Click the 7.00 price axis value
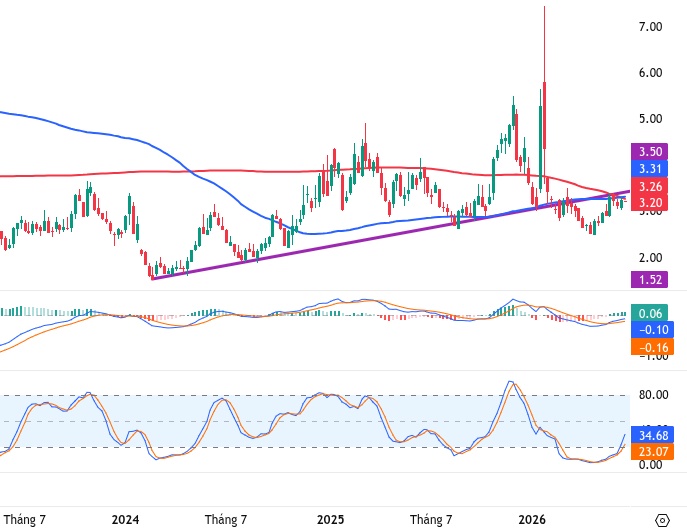 [x=650, y=27]
